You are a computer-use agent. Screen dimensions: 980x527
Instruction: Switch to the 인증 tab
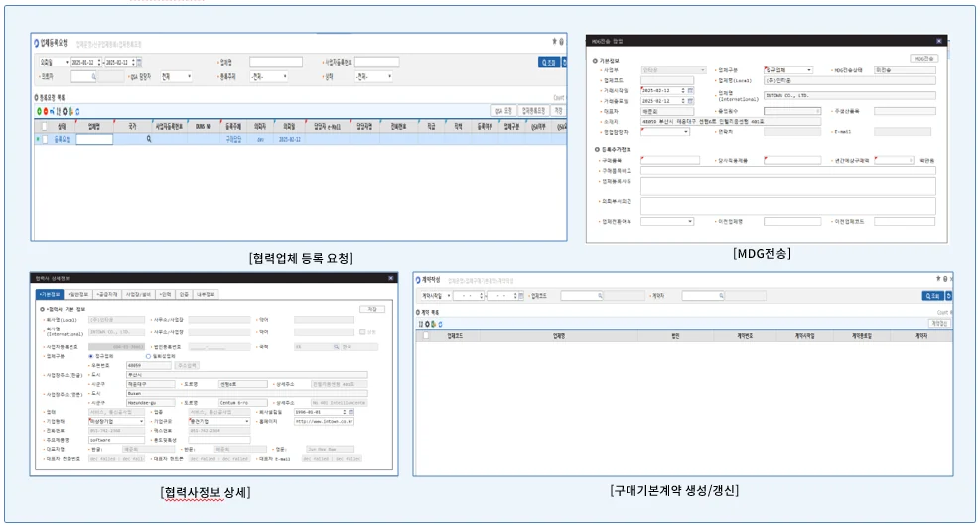(x=185, y=294)
